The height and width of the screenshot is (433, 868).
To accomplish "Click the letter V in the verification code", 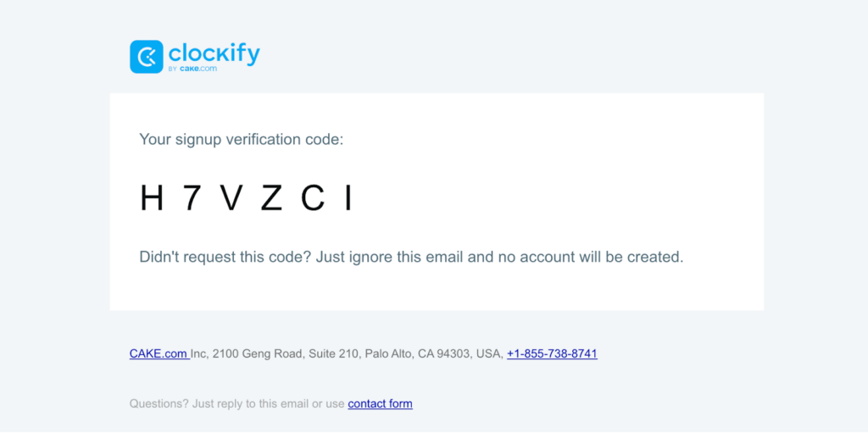I will point(231,198).
